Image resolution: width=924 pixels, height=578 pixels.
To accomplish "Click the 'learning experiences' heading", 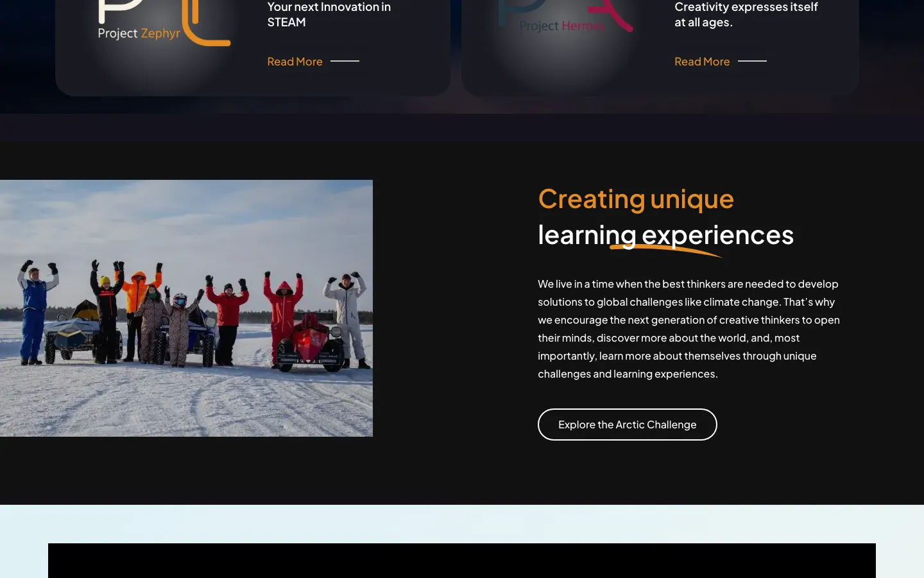I will [x=666, y=235].
